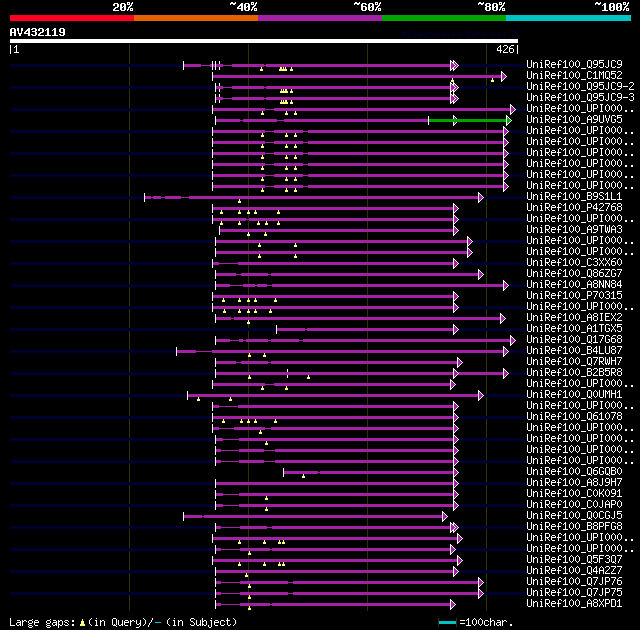
Task: Select the query end position 426
Action: tap(505, 49)
